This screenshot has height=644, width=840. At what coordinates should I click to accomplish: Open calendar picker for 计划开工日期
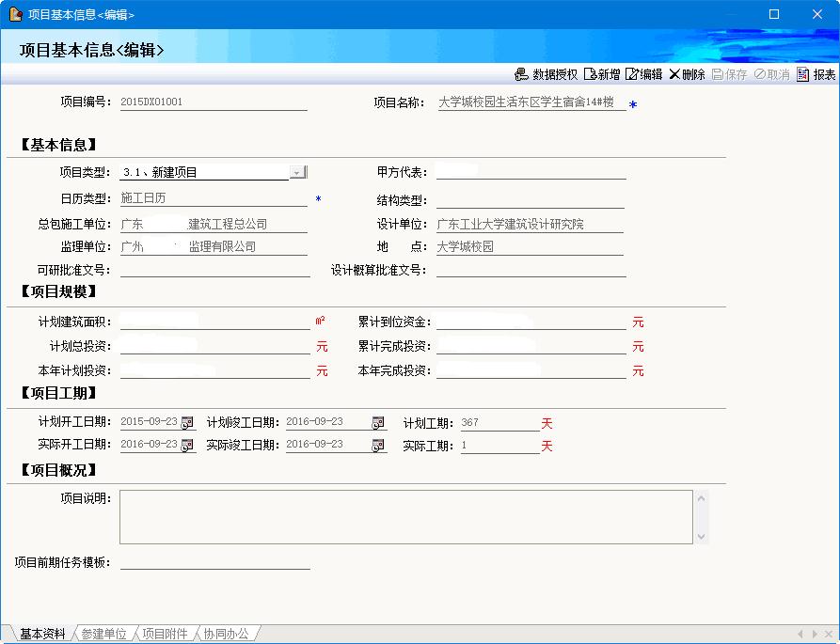(x=187, y=422)
